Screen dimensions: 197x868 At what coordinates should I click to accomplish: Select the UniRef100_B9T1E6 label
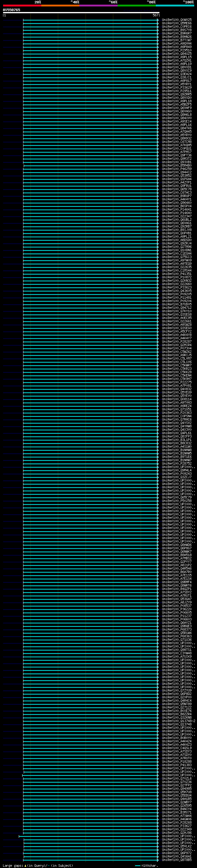click(176, 457)
